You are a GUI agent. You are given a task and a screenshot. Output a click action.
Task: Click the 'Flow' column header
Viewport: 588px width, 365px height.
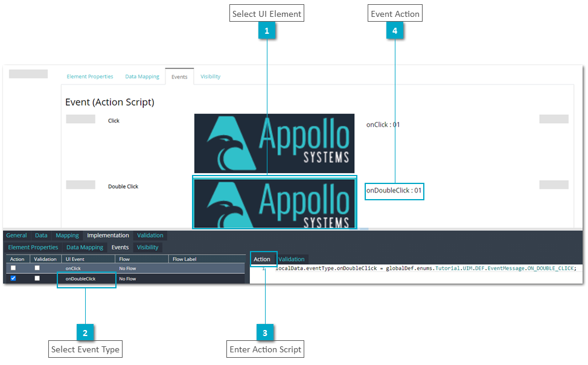(142, 259)
